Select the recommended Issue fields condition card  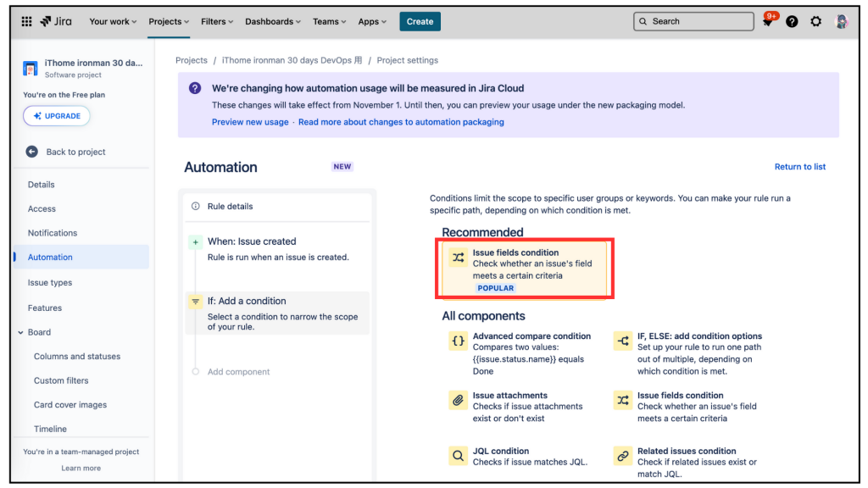coord(525,269)
